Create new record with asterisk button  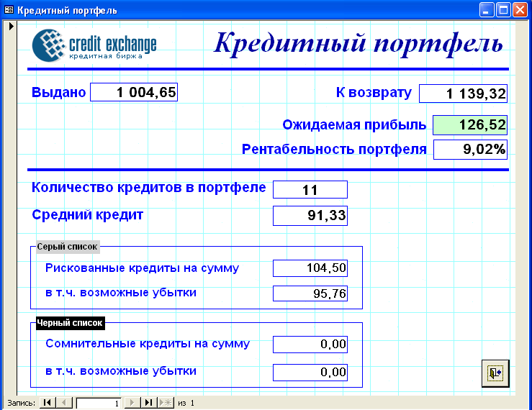(x=166, y=403)
